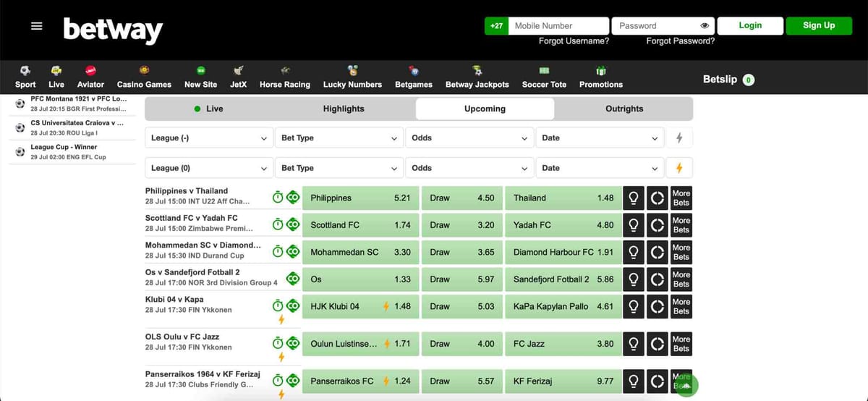Open Lucky Numbers

(352, 77)
